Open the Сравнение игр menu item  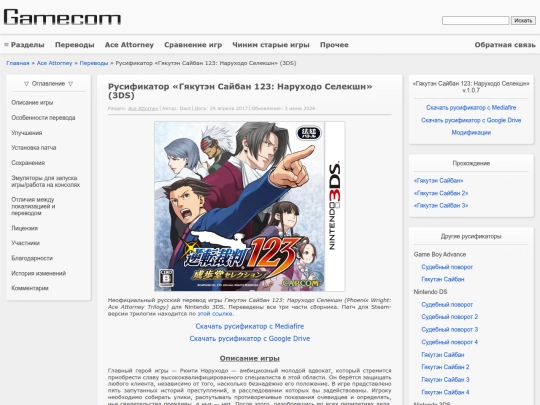click(x=193, y=45)
